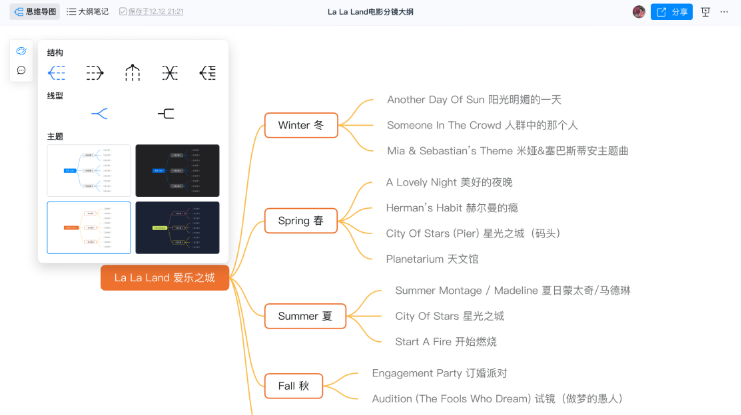This screenshot has width=741, height=415.
Task: Click Herman's Habit 赫尔曼的瘾
Action: (x=452, y=208)
